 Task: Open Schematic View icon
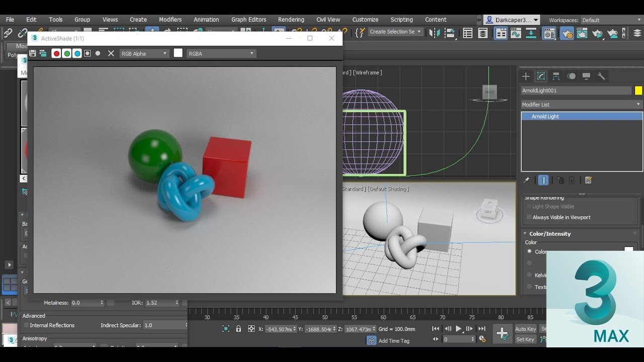pyautogui.click(x=531, y=33)
